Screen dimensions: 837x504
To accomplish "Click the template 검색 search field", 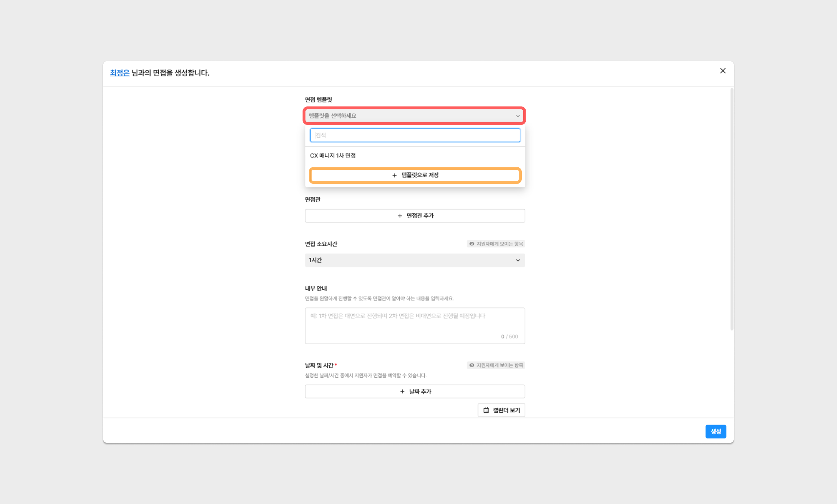I will [415, 135].
